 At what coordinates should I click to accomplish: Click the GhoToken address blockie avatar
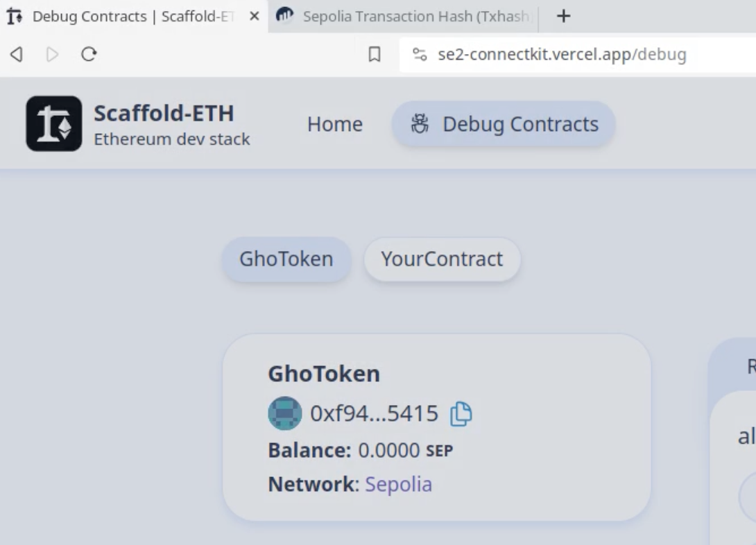point(285,413)
